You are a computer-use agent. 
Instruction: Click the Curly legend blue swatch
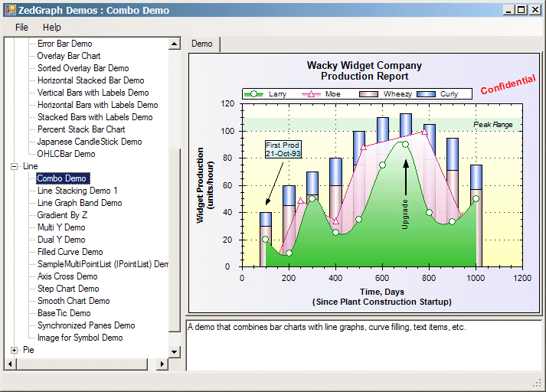(x=427, y=94)
